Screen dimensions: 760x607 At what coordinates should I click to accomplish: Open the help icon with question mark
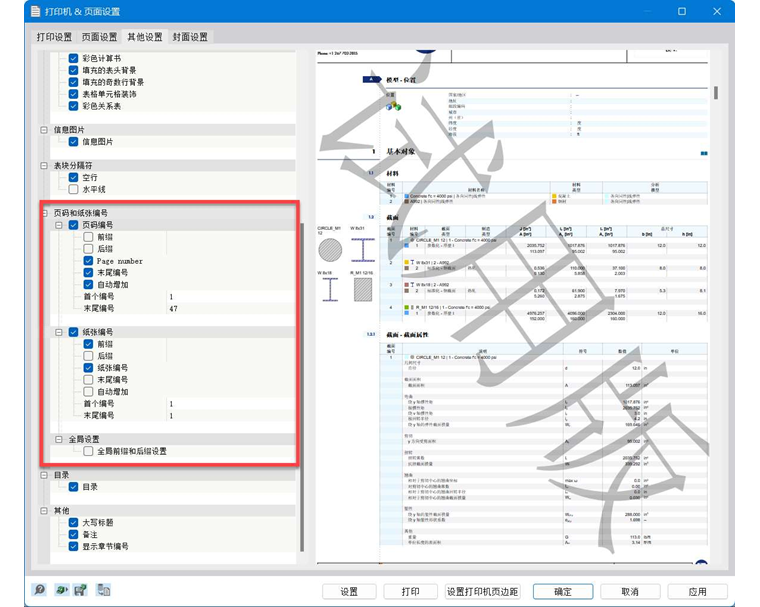39,590
